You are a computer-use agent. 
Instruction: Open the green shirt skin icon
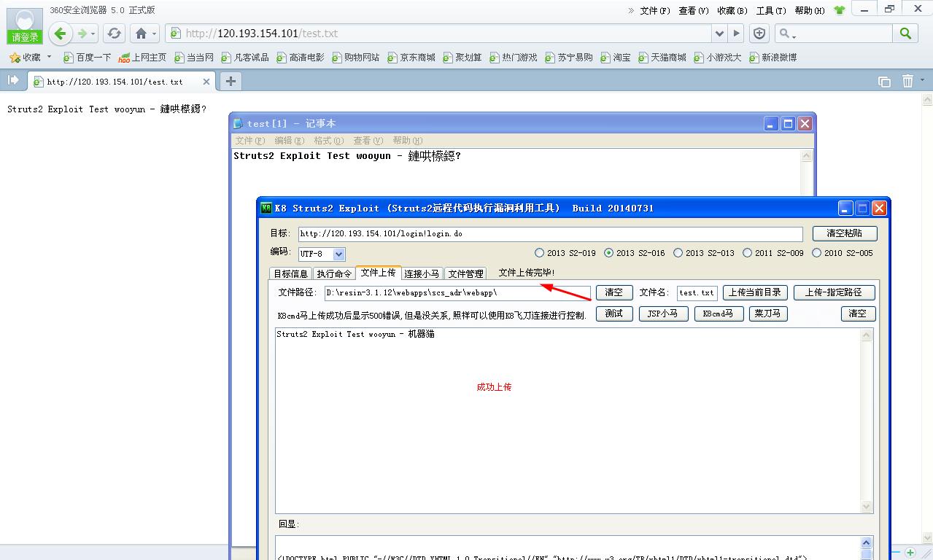point(839,10)
